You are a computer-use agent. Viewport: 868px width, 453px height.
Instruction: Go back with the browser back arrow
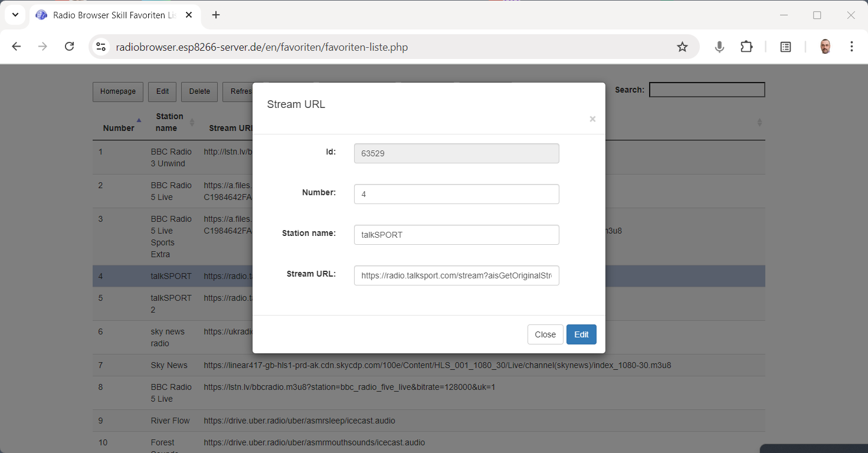(16, 47)
